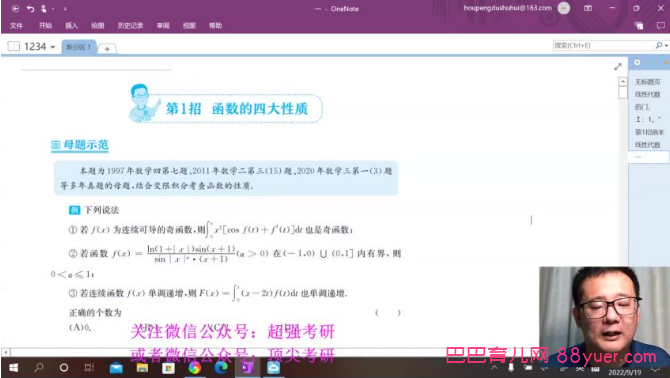
Task: Expand the 1234 notebook dropdown
Action: 53,47
